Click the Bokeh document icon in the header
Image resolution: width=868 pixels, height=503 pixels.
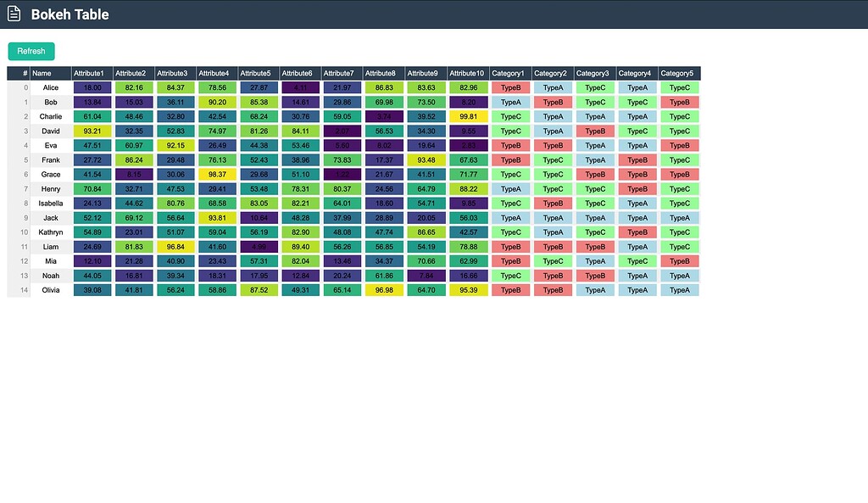(x=13, y=14)
